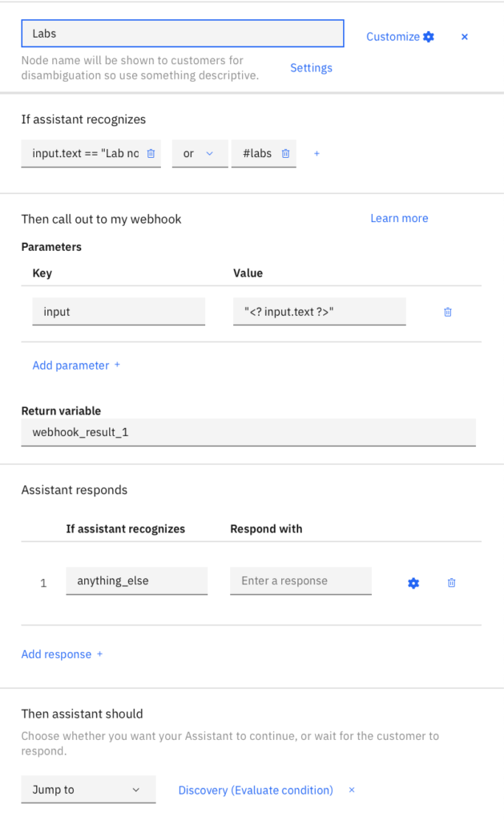Delete the input parameter row
The image size is (504, 821).
447,312
